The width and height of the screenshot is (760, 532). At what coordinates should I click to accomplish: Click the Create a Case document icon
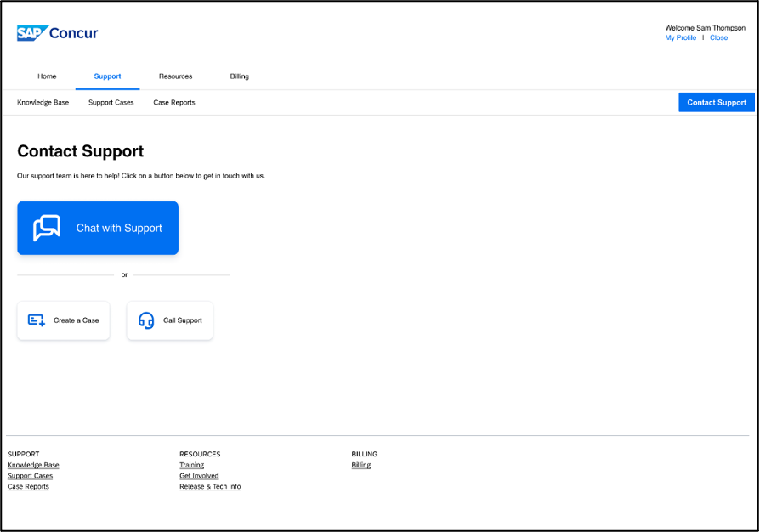pyautogui.click(x=34, y=320)
